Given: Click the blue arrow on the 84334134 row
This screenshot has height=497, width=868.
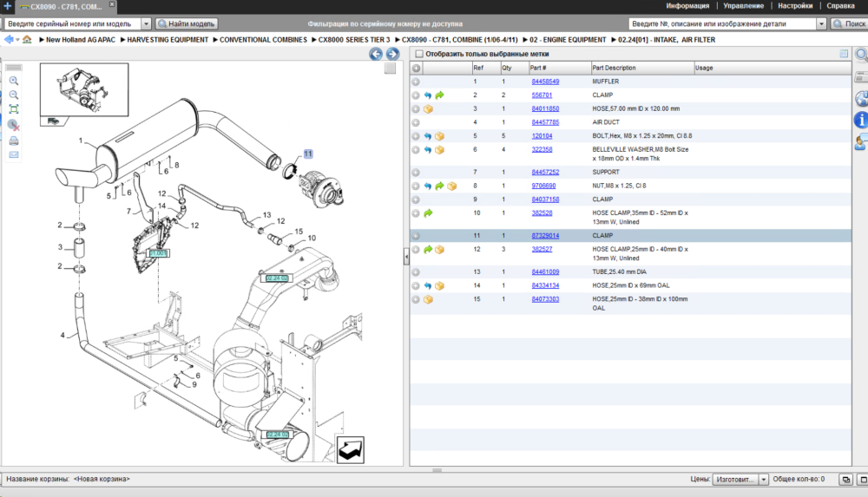Looking at the screenshot, I should tap(428, 286).
